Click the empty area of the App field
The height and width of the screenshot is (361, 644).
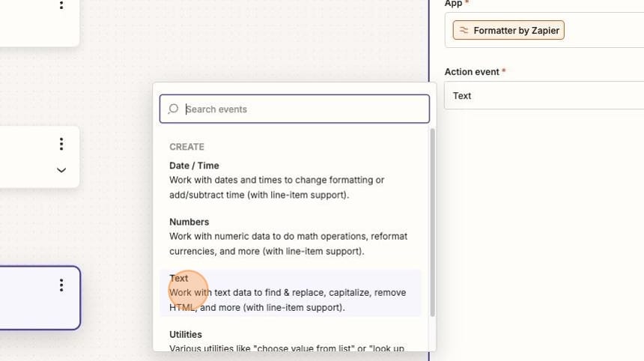coord(604,31)
